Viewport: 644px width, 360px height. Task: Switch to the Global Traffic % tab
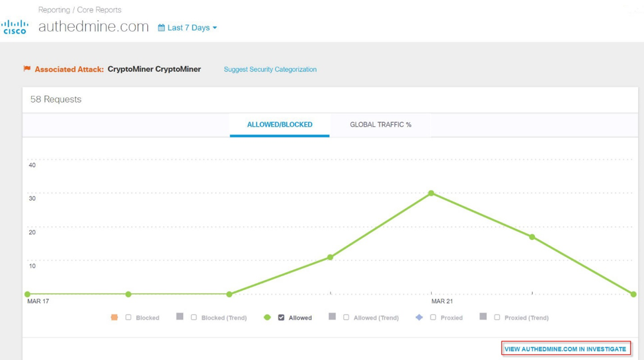380,124
